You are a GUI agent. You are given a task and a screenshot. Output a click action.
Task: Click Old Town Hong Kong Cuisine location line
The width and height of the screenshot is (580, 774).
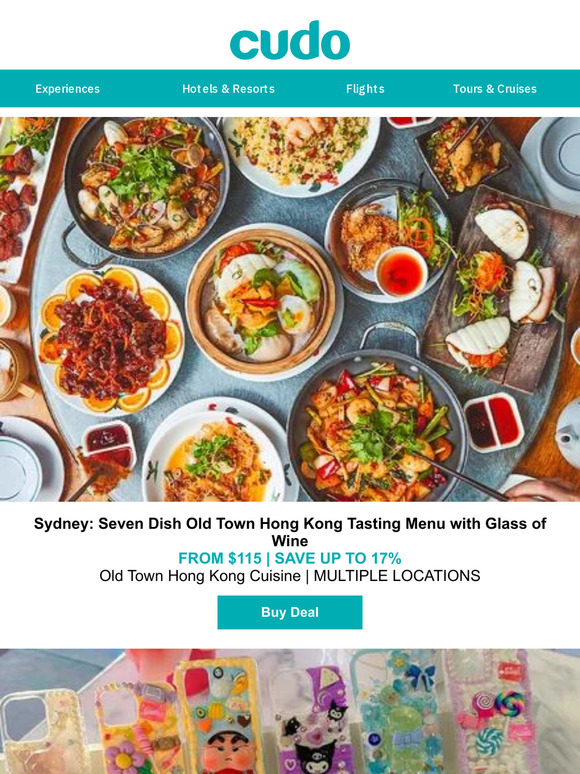[290, 576]
